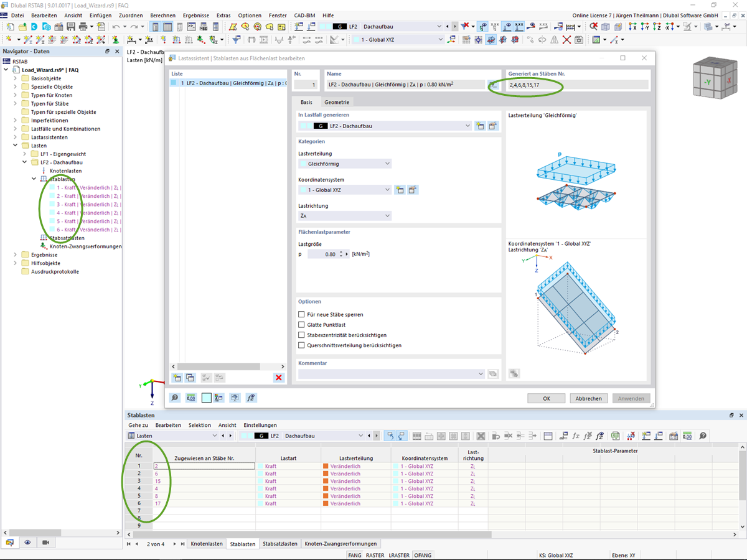Click red delete icon below Liste panel
The image size is (747, 560).
coord(278,378)
